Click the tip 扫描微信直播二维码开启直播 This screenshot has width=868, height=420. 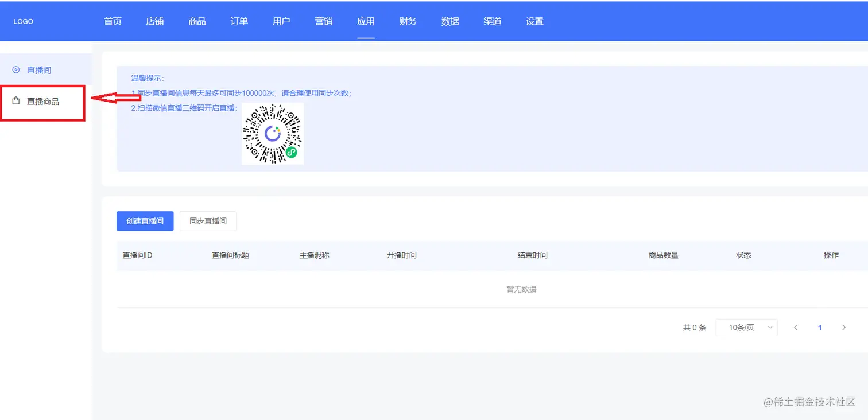click(184, 108)
